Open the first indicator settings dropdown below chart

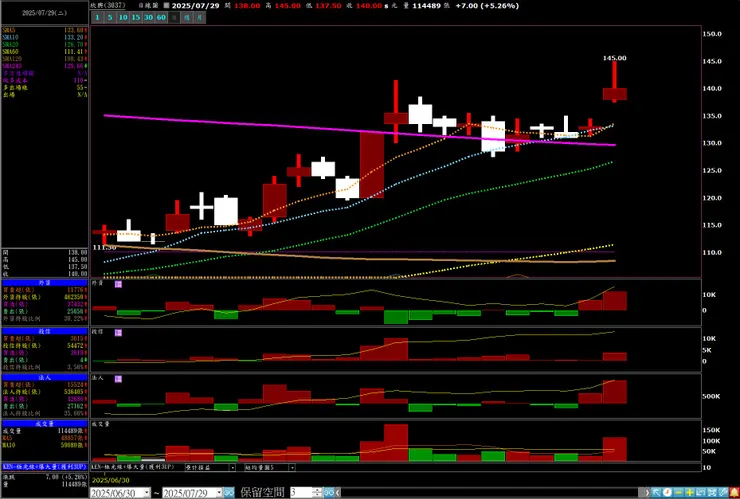point(232,467)
